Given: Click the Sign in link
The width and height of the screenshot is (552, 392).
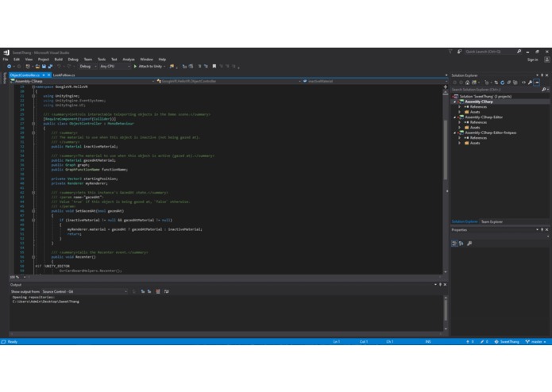Looking at the screenshot, I should [533, 60].
